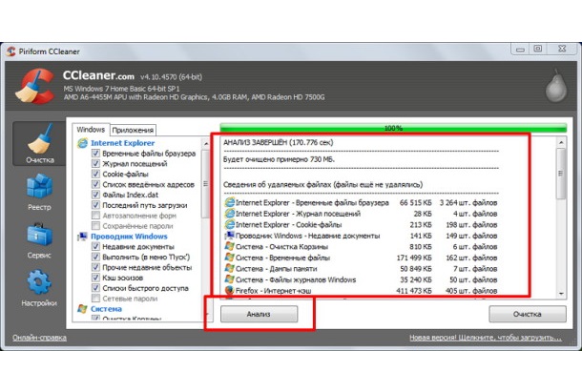582x392 pixels.
Task: Click the '35 240 КБ' size value
Action: coord(416,279)
